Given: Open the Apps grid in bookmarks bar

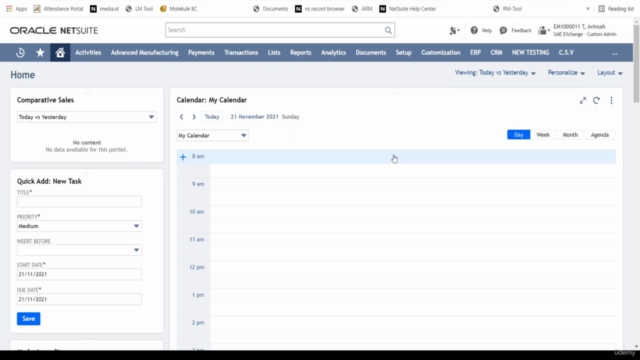Looking at the screenshot, I should pos(16,9).
